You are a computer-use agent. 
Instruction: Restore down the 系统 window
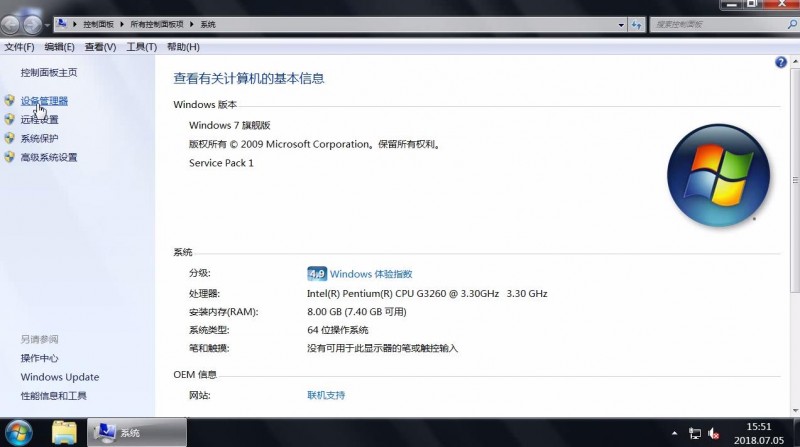tap(752, 4)
